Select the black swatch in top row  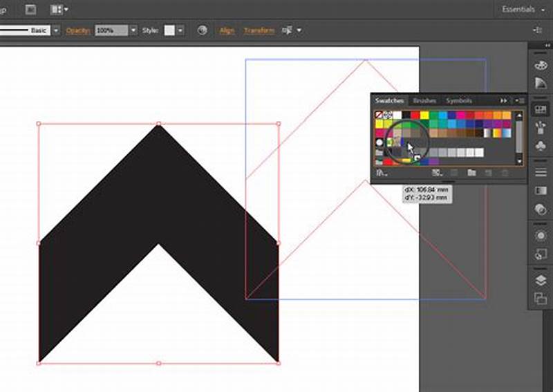[406, 115]
